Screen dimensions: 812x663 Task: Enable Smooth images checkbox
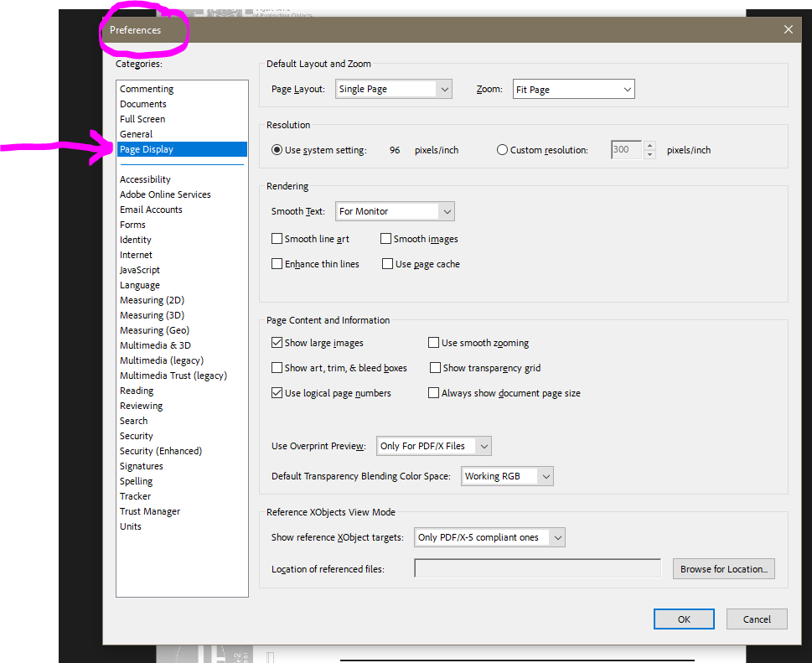pyautogui.click(x=385, y=239)
